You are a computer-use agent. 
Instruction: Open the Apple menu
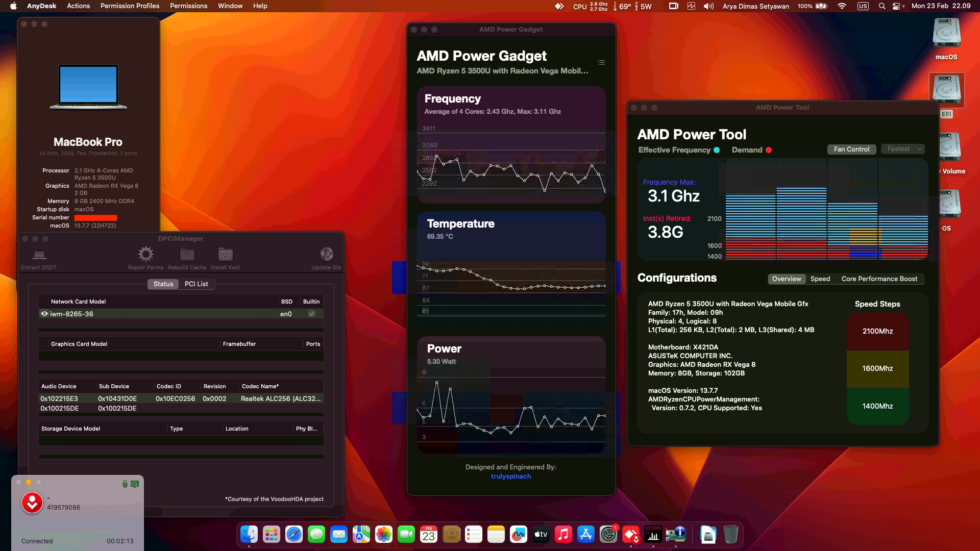click(x=13, y=6)
